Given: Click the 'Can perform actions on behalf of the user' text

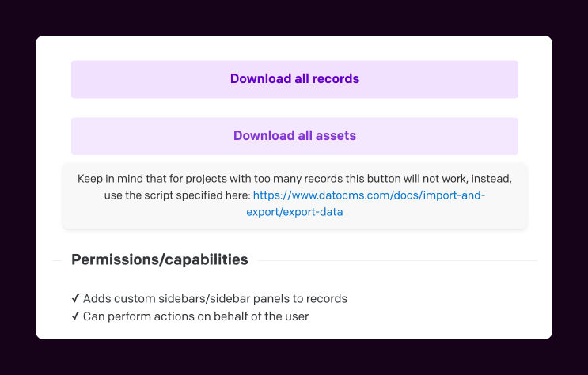Looking at the screenshot, I should coord(195,316).
